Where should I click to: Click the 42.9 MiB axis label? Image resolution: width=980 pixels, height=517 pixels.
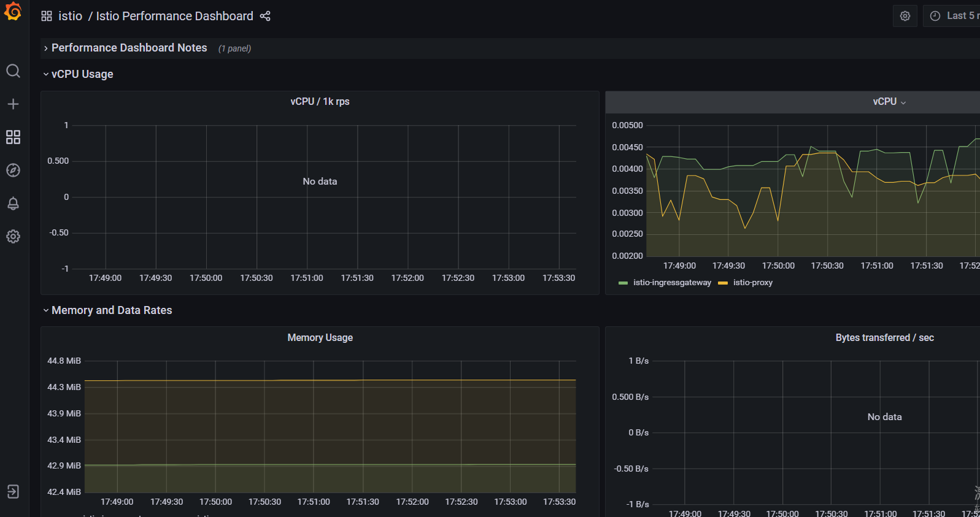pos(64,465)
